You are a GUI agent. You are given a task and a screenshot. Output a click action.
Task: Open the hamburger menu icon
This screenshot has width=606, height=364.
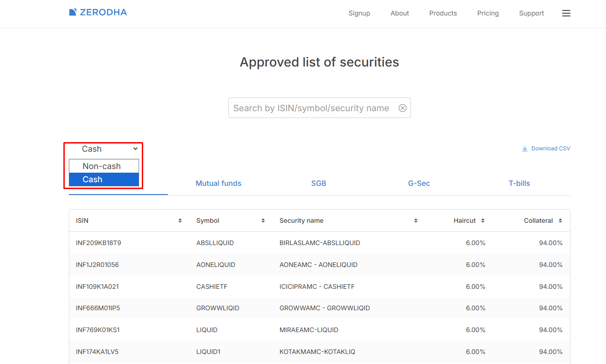click(566, 14)
